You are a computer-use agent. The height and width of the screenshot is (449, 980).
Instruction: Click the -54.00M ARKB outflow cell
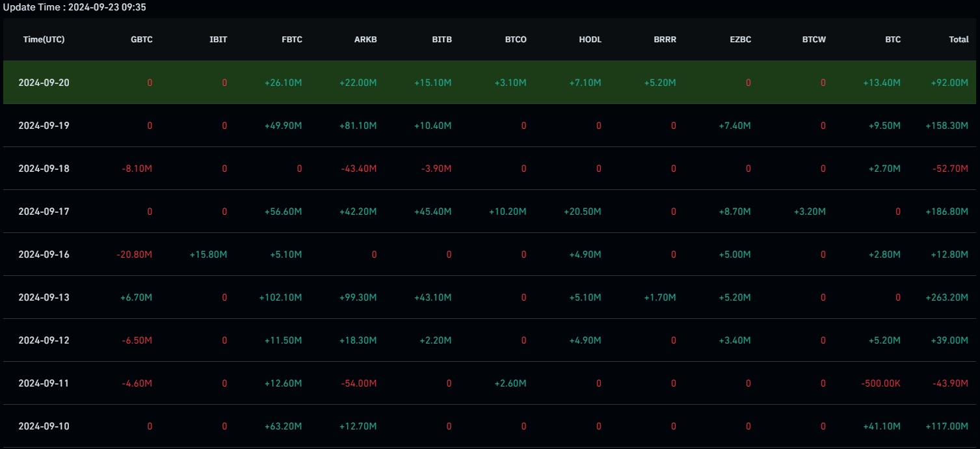(x=358, y=383)
